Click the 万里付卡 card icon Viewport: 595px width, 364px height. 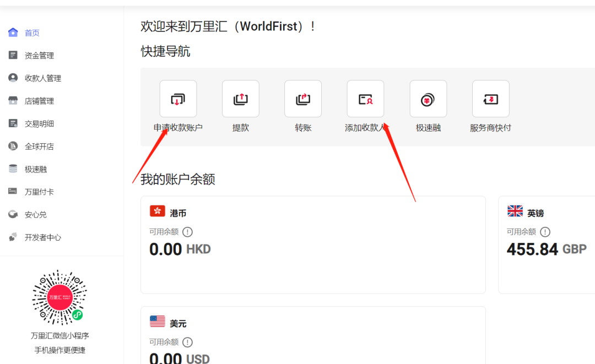point(13,191)
